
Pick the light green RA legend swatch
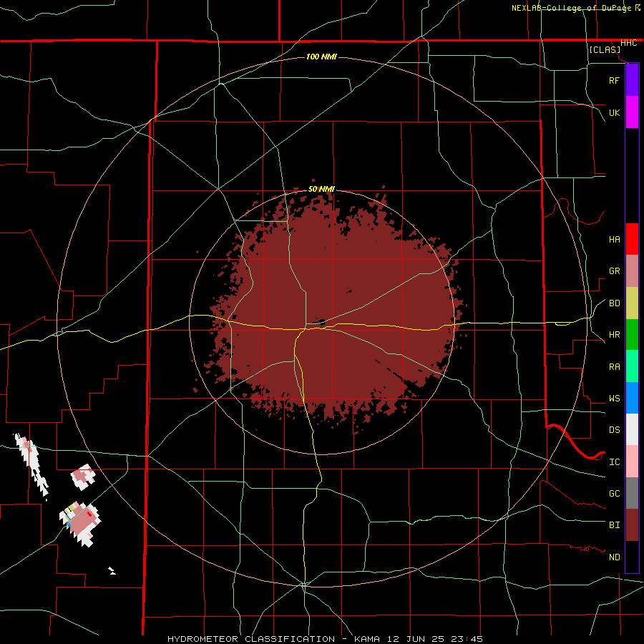pyautogui.click(x=632, y=366)
